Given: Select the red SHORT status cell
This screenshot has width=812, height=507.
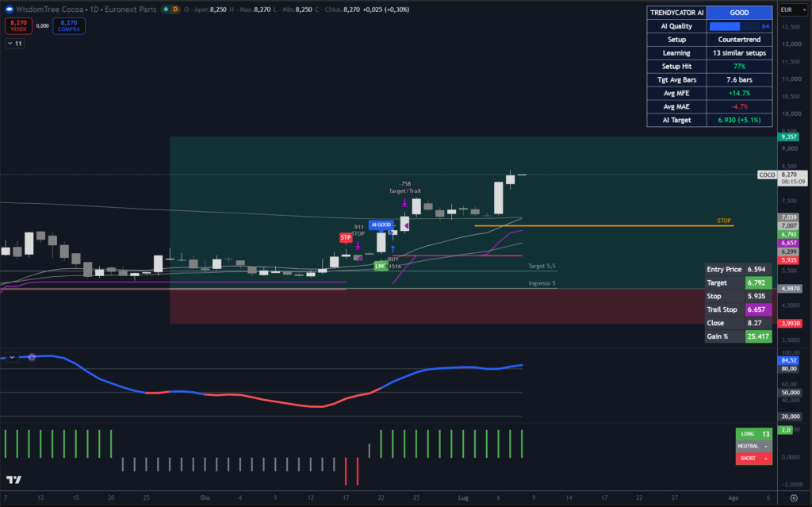Looking at the screenshot, I should pos(754,459).
